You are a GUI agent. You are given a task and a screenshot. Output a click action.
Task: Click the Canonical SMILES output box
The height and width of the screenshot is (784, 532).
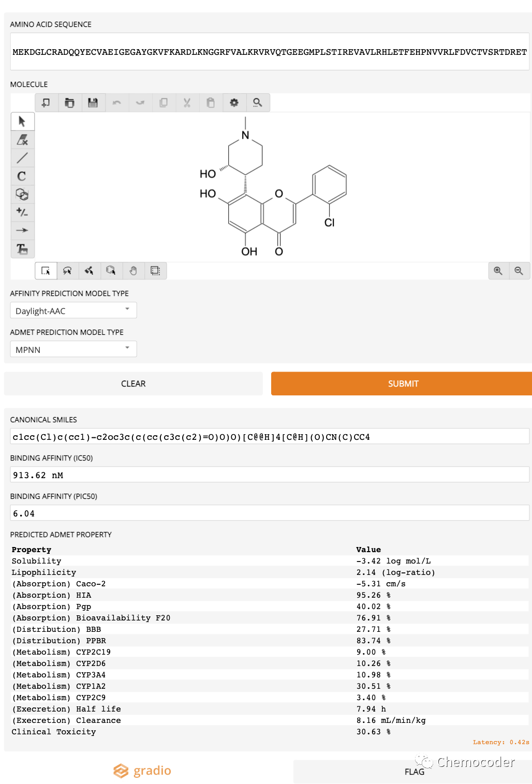tap(269, 437)
